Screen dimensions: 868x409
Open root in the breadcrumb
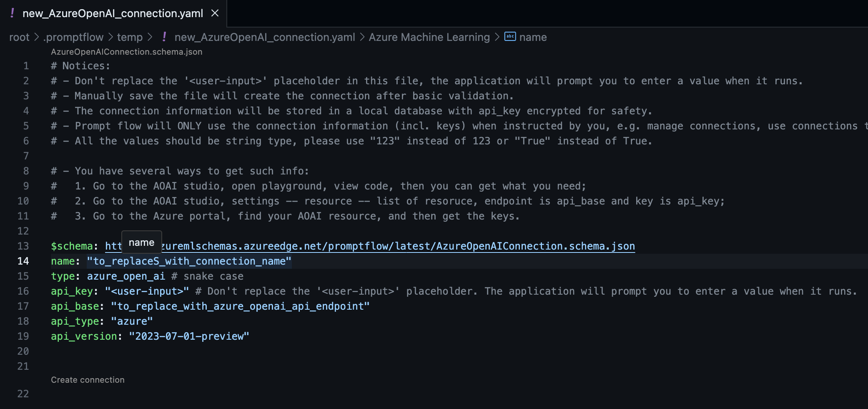point(19,37)
